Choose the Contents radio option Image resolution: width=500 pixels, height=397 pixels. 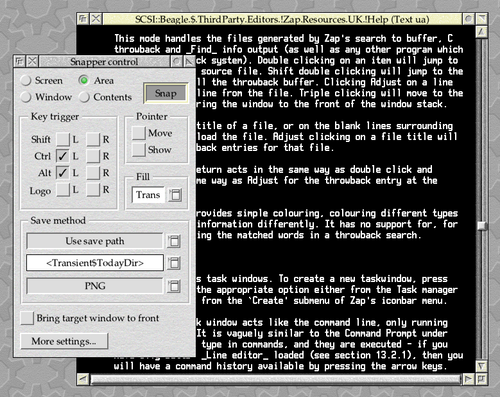pyautogui.click(x=84, y=97)
